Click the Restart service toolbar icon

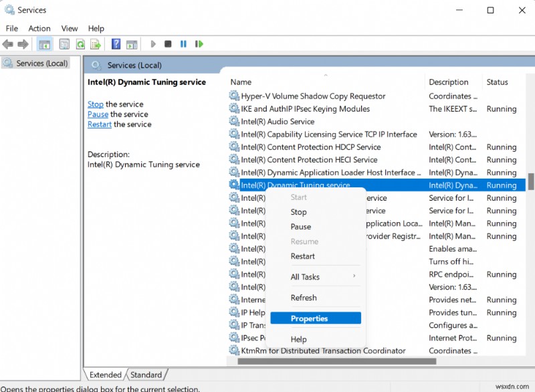199,44
